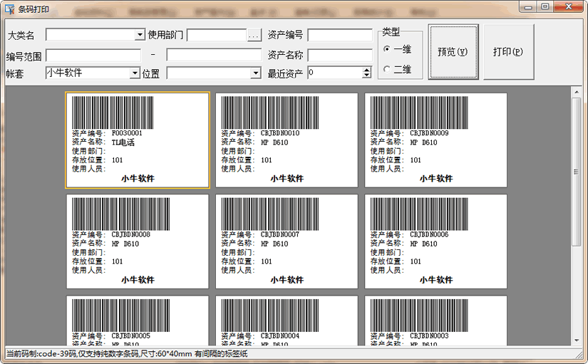This screenshot has height=364, width=588.
Task: Select the CBJBDN0009 barcode label
Action: 435,140
